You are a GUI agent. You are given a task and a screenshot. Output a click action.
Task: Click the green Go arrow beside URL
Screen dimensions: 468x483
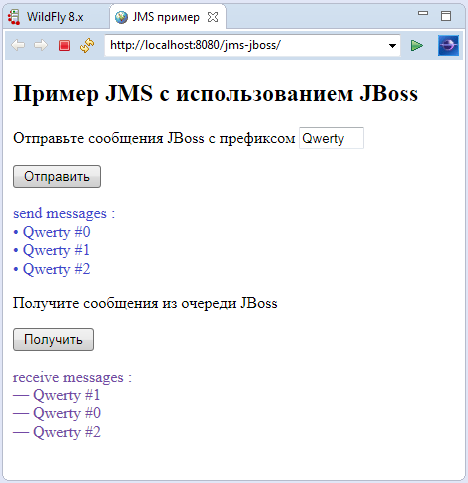417,45
